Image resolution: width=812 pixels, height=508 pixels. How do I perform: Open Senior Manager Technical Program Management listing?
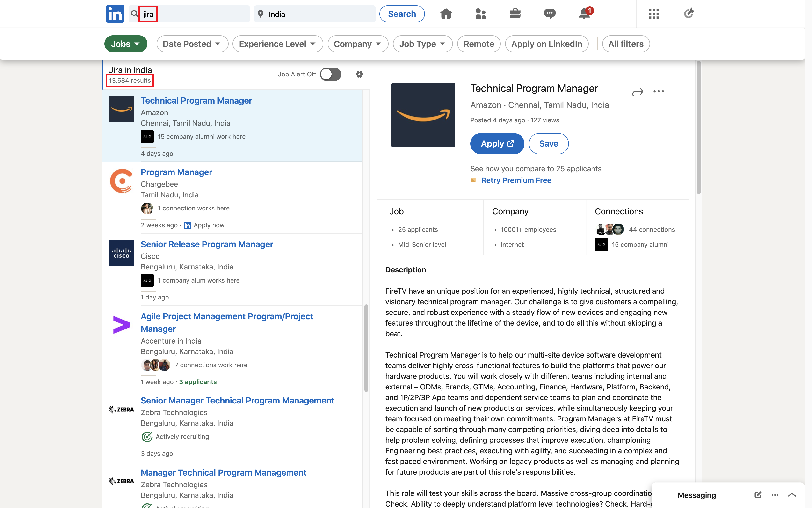pyautogui.click(x=237, y=401)
